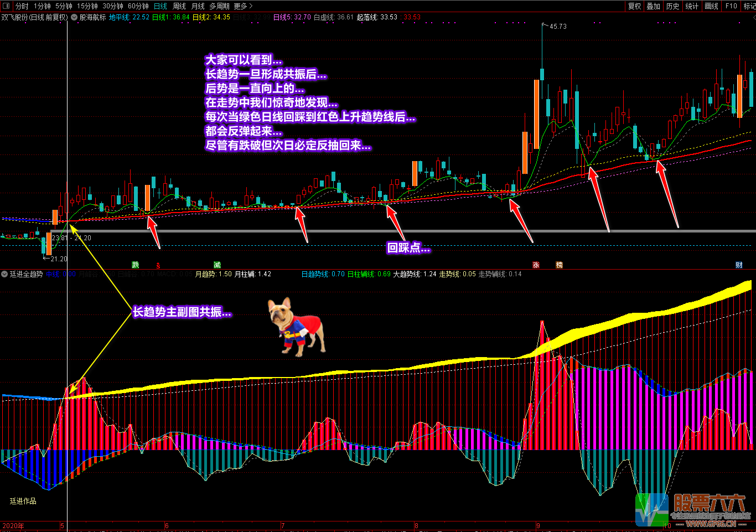Click the 统计 statistics button
The width and height of the screenshot is (756, 532).
coord(692,6)
